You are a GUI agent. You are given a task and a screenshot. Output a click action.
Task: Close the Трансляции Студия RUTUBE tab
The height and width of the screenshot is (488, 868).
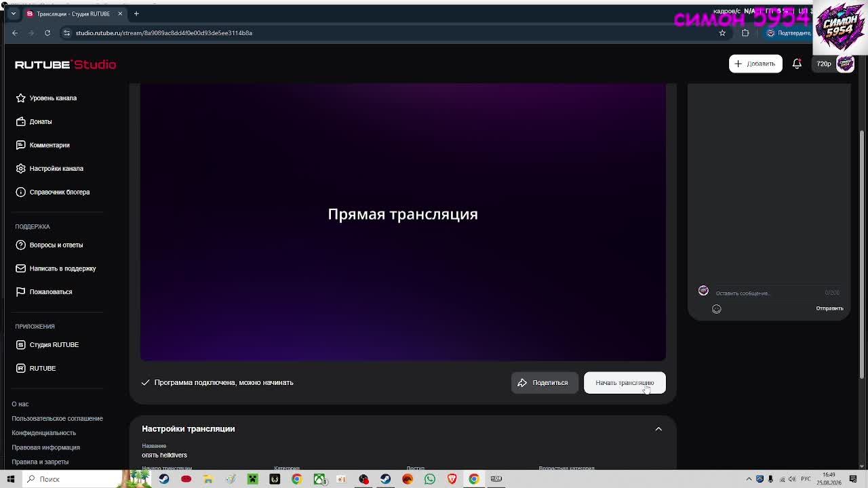(x=120, y=14)
